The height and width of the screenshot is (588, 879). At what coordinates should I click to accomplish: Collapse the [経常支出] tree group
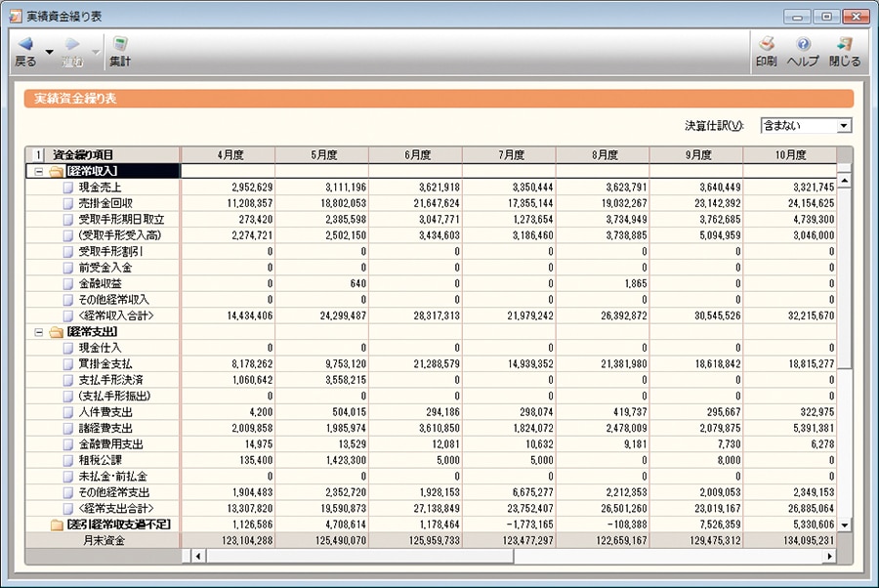pos(39,332)
